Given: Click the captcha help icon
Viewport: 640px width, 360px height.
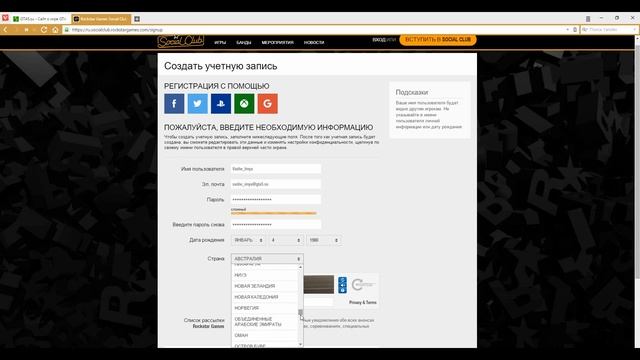Looking at the screenshot, I should point(342,290).
